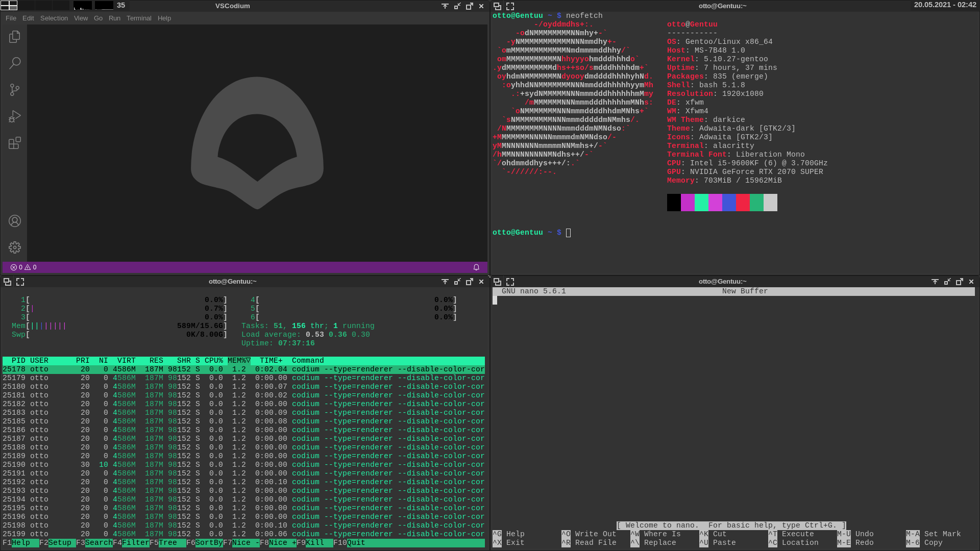
Task: Click the temperature reading 35 in the panel
Action: pyautogui.click(x=121, y=5)
